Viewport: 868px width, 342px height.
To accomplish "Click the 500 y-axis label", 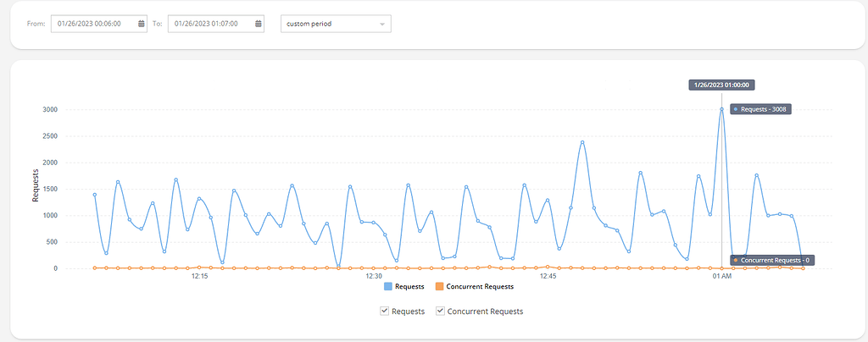I will pos(52,242).
